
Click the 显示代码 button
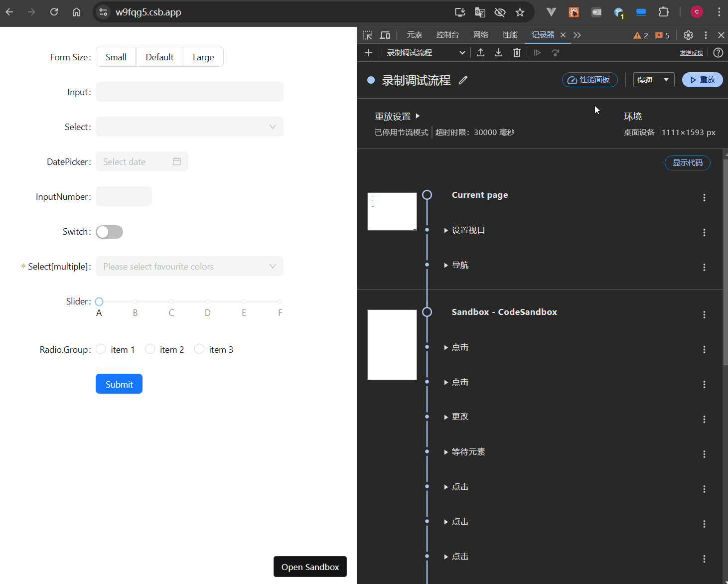coord(687,162)
